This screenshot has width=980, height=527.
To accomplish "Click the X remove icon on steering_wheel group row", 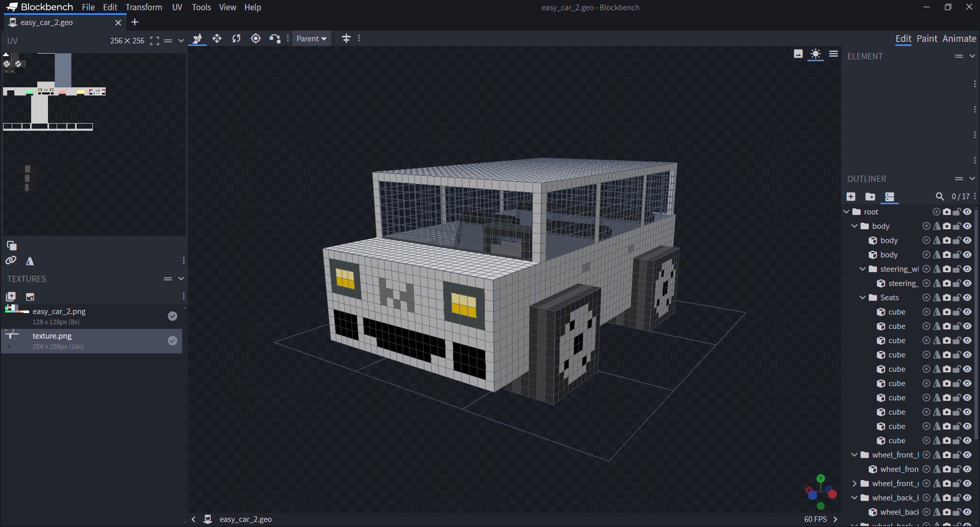I will (926, 269).
